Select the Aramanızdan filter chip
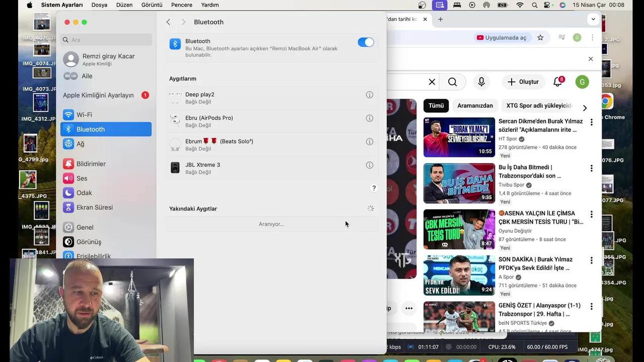Viewport: 644px width, 362px height. click(475, 106)
